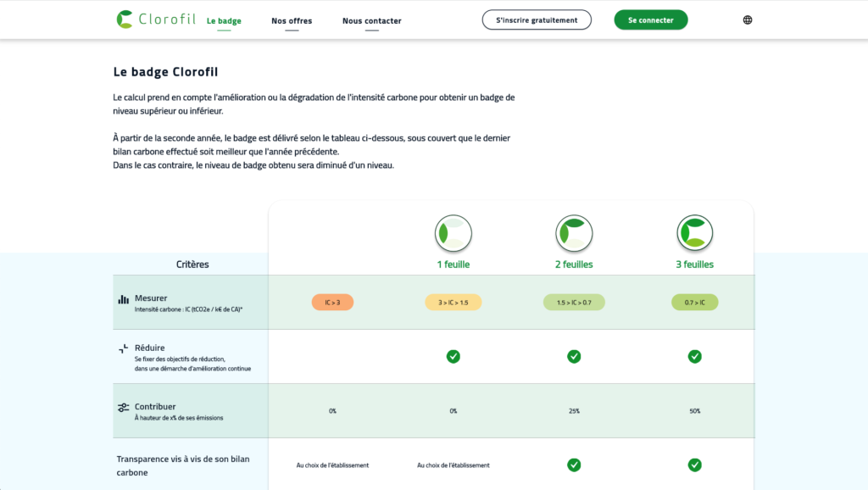Open the Le badge menu item
Screen dimensions: 868x490
(x=224, y=20)
